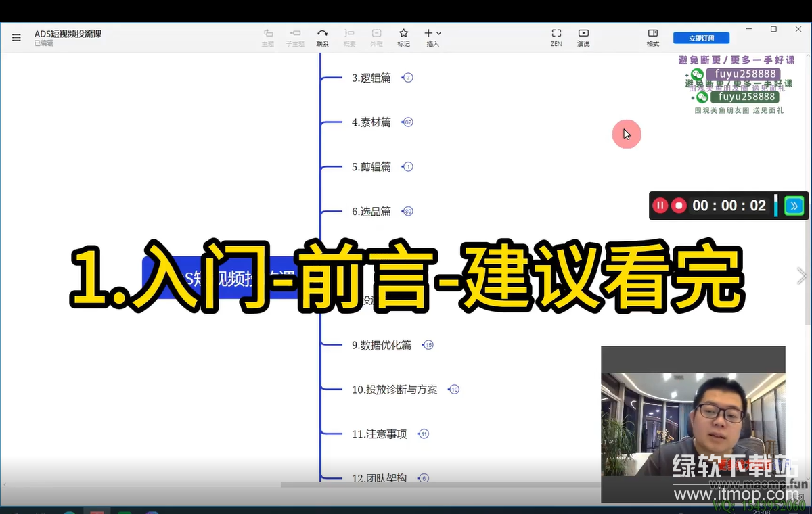The image size is (812, 514).
Task: Adjust the recorder volume level bar
Action: (776, 206)
